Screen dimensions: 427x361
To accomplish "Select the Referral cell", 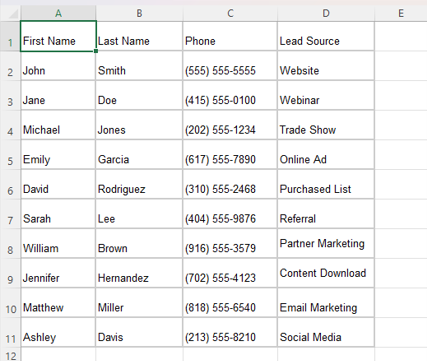I will 326,214.
